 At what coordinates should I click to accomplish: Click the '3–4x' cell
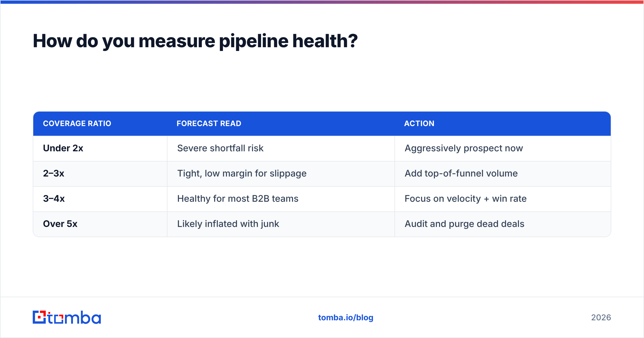point(100,199)
